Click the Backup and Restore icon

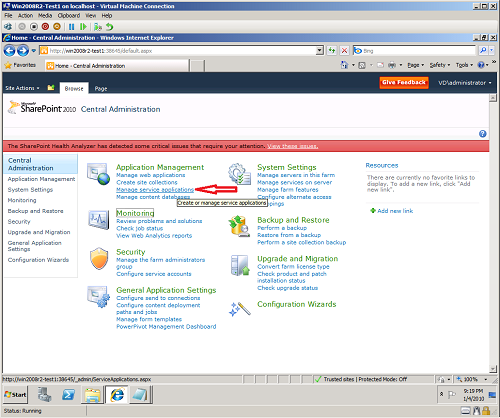[239, 226]
